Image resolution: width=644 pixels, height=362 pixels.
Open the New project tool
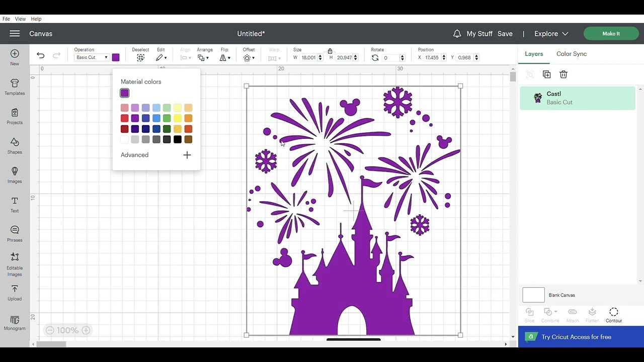pos(15,57)
